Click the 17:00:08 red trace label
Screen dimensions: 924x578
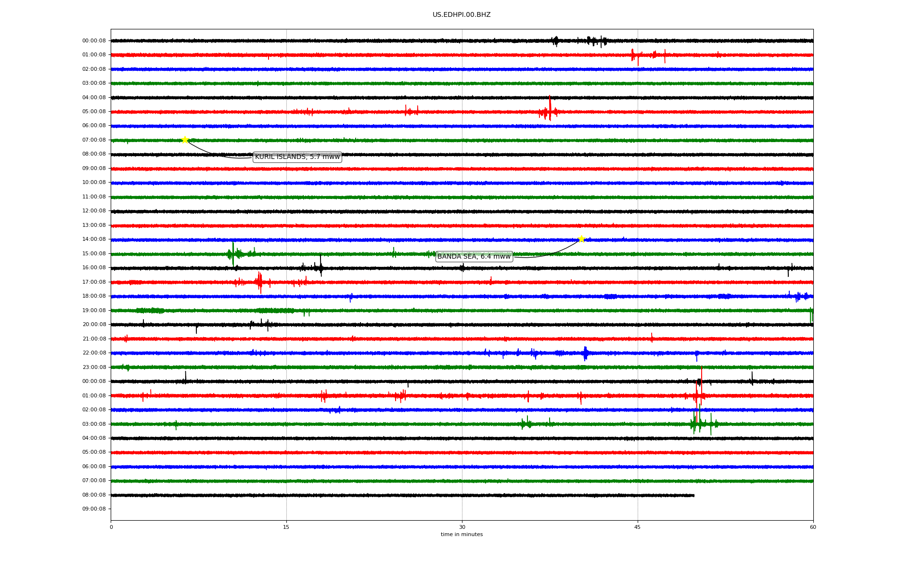[x=94, y=282]
